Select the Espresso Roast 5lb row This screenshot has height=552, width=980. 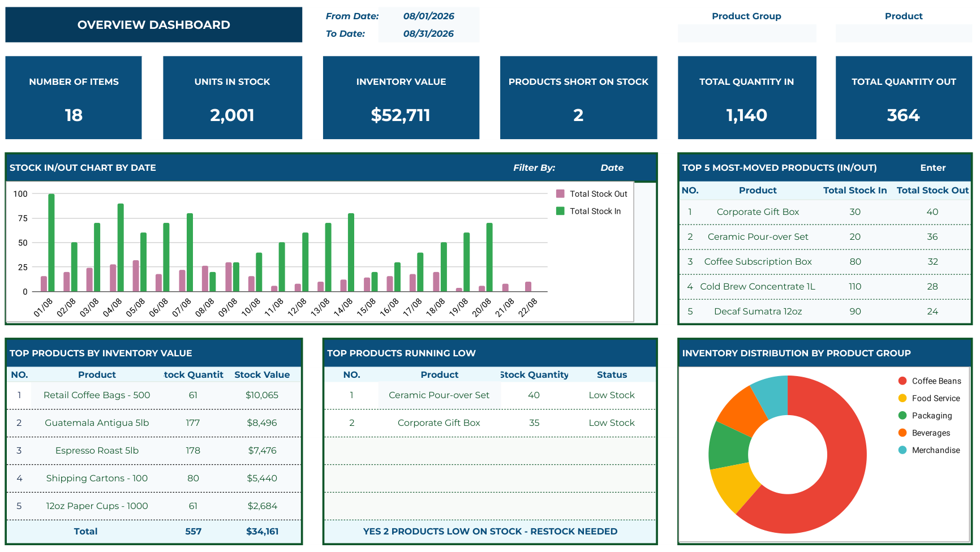pyautogui.click(x=154, y=451)
